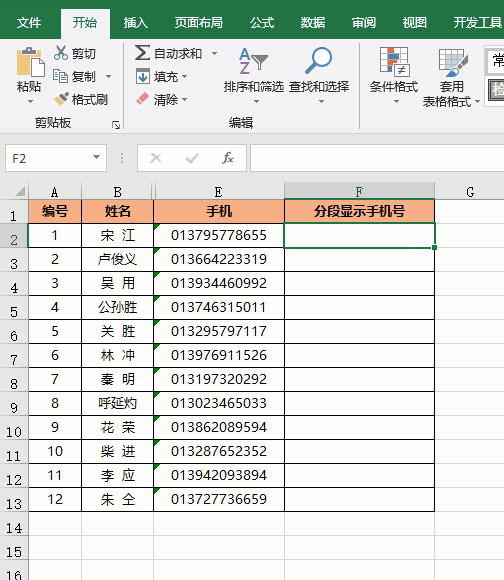The image size is (504, 580).
Task: Open the Name Box dropdown arrow
Action: tap(97, 157)
